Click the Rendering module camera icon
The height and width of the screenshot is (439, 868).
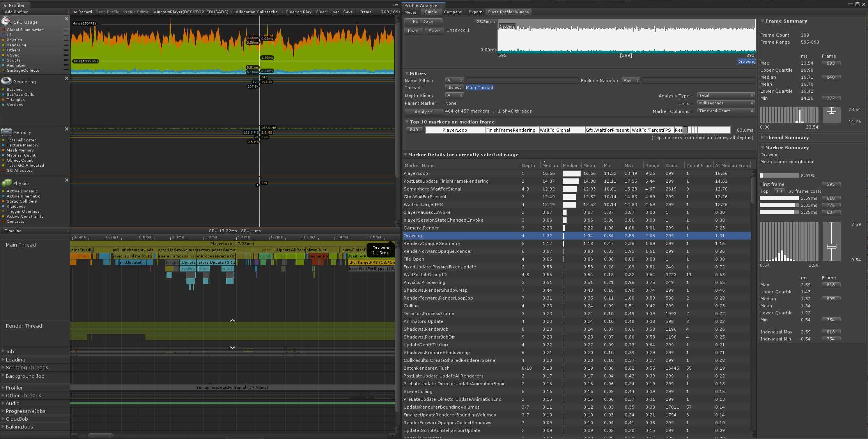(6, 81)
